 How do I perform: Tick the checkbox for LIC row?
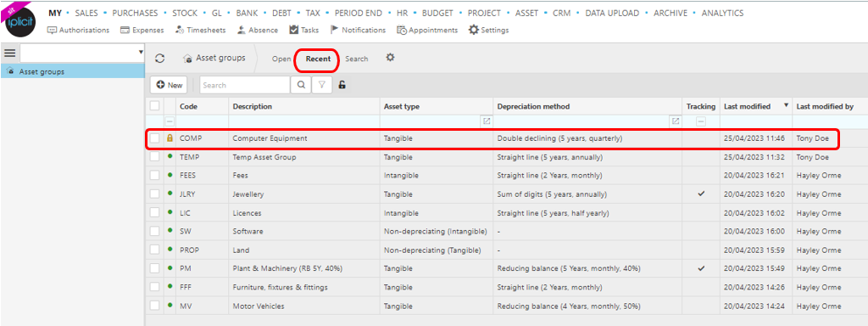pos(155,212)
